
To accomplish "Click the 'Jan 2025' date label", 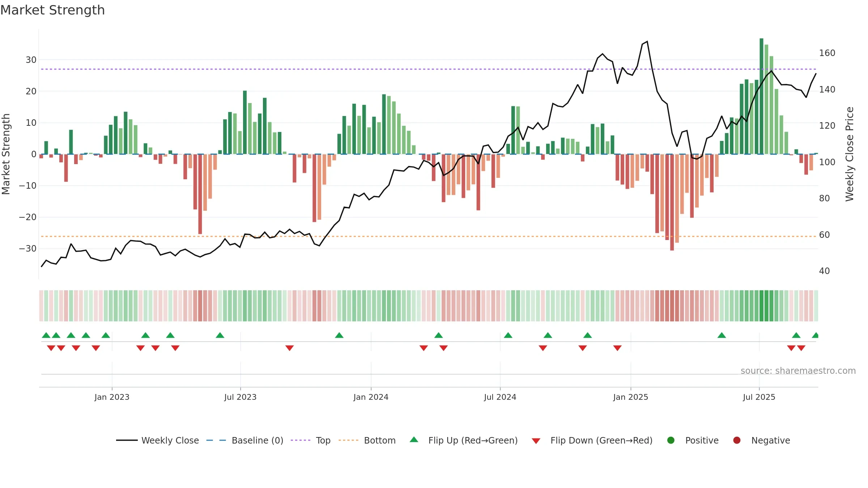I will coord(631,397).
